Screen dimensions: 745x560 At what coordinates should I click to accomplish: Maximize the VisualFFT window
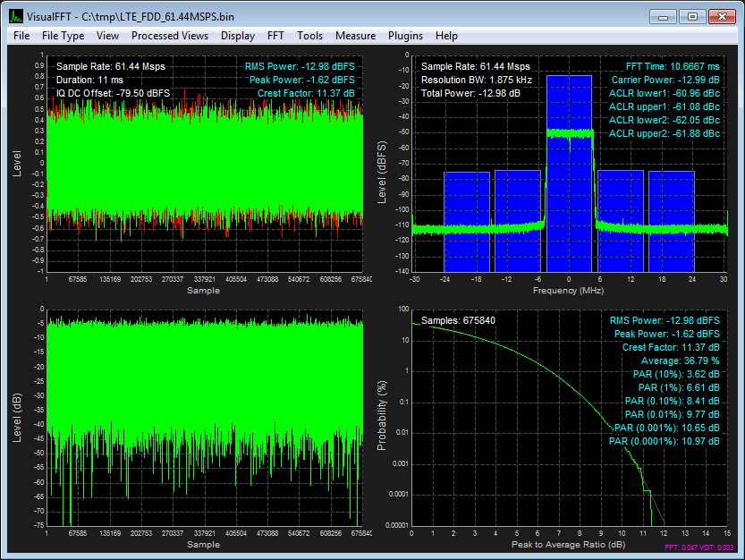pos(691,15)
